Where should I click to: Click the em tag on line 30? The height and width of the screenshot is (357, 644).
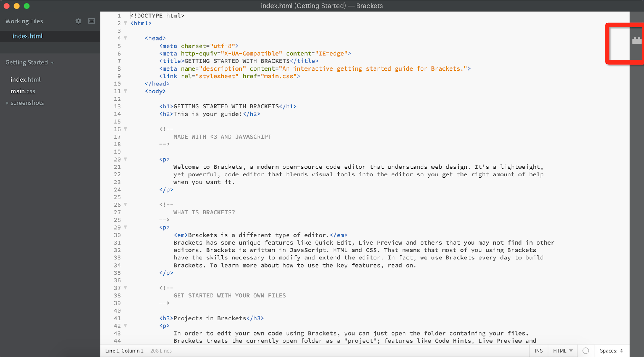point(260,235)
